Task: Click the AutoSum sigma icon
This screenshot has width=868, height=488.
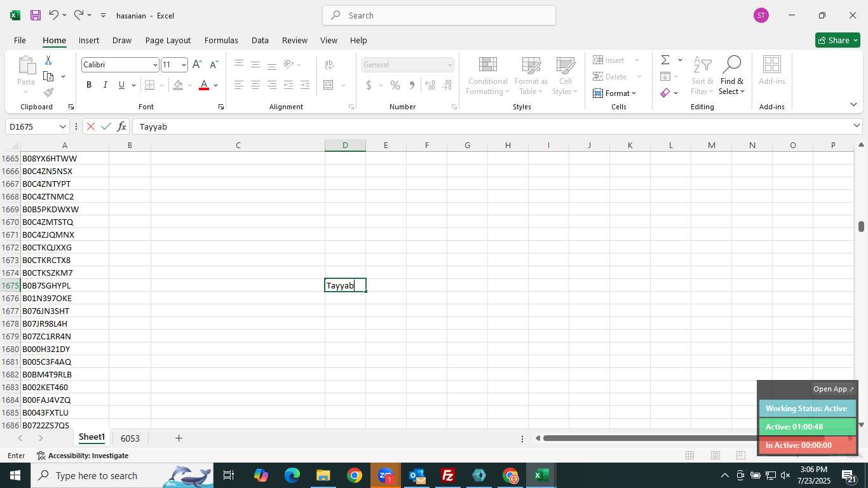Action: [x=665, y=60]
